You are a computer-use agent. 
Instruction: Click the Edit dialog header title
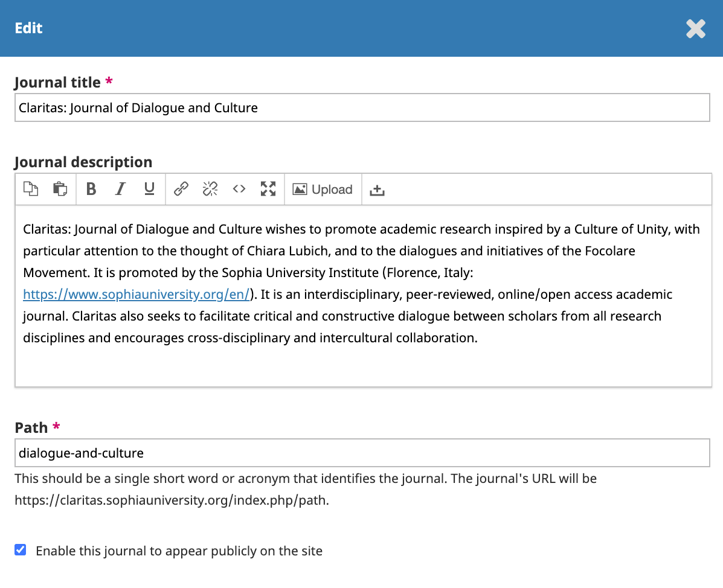click(28, 28)
